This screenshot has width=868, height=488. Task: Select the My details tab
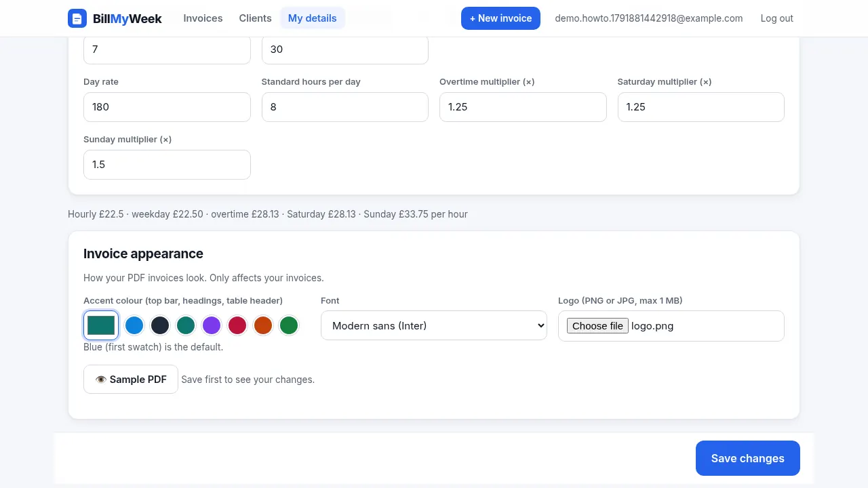pyautogui.click(x=312, y=18)
